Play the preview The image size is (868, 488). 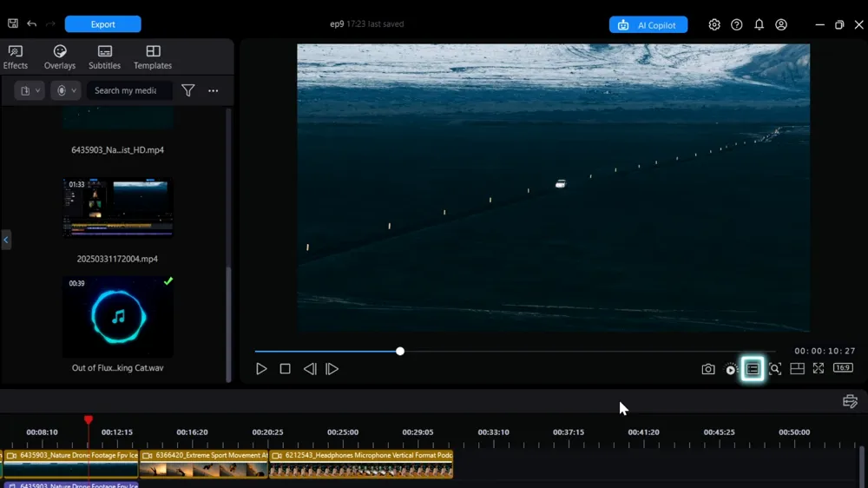click(261, 369)
